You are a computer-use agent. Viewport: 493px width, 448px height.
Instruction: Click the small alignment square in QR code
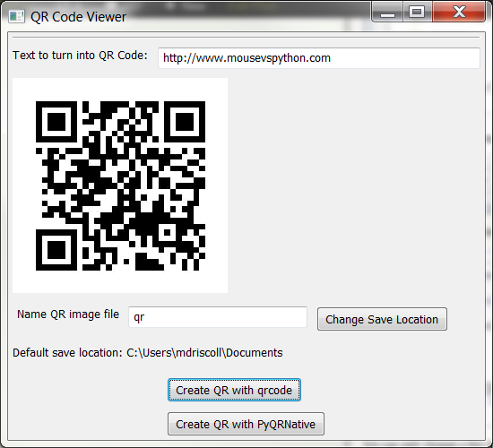tap(167, 232)
